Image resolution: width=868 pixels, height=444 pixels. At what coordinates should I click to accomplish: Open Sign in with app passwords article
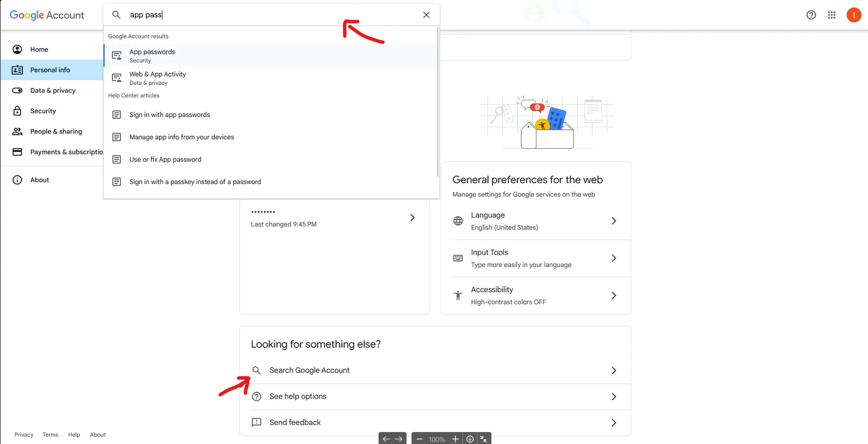tap(169, 115)
